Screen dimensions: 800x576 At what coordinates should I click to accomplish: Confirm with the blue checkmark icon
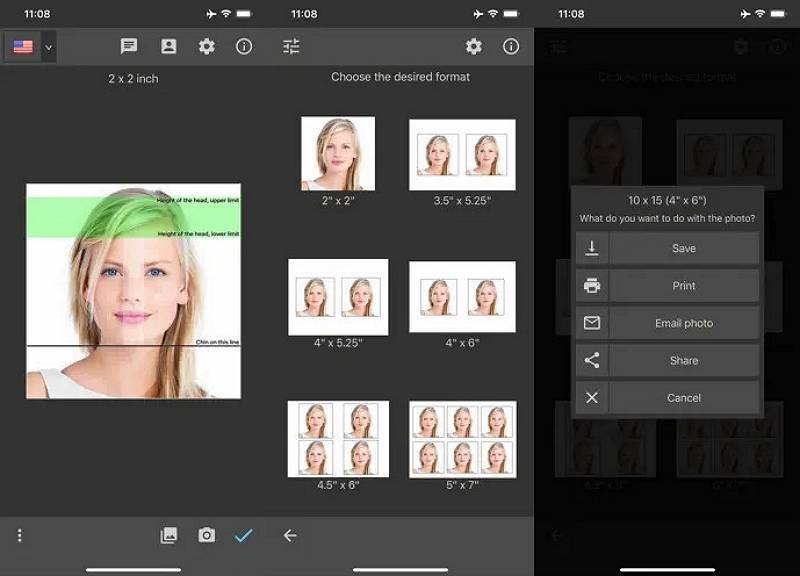tap(243, 535)
